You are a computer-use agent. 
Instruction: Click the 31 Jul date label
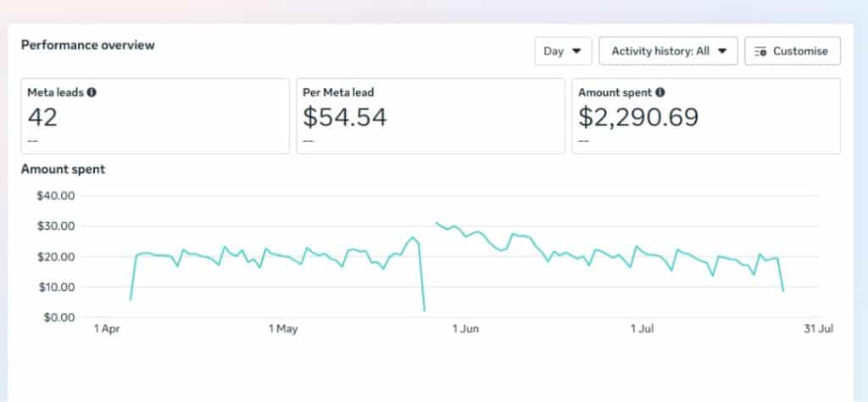[818, 329]
